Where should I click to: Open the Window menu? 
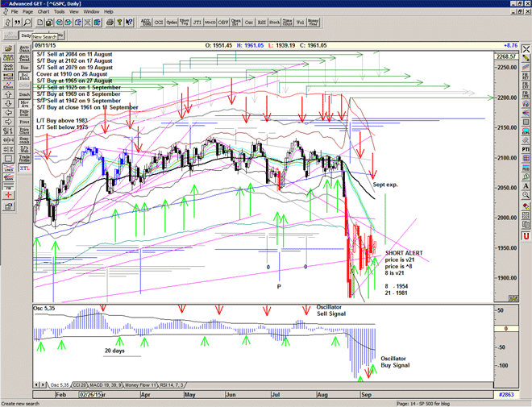(x=91, y=12)
